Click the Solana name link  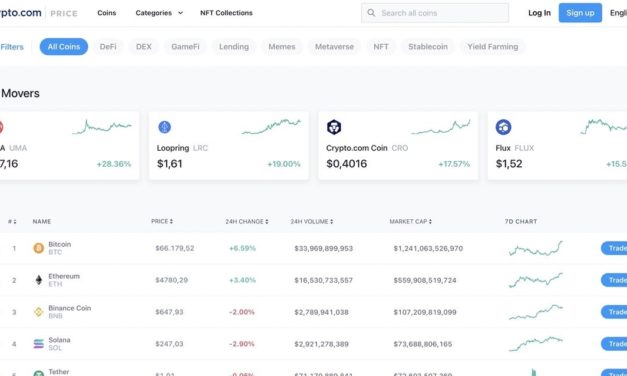59,340
